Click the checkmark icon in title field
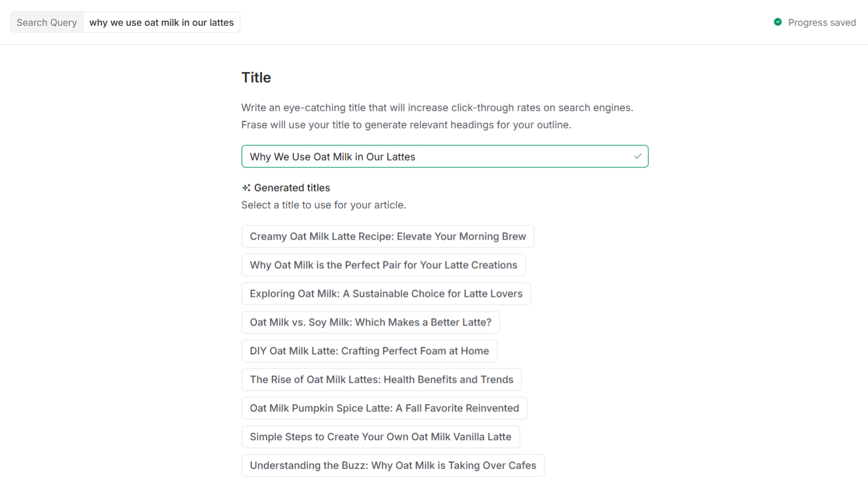Screen dimensions: 868x482 point(637,156)
